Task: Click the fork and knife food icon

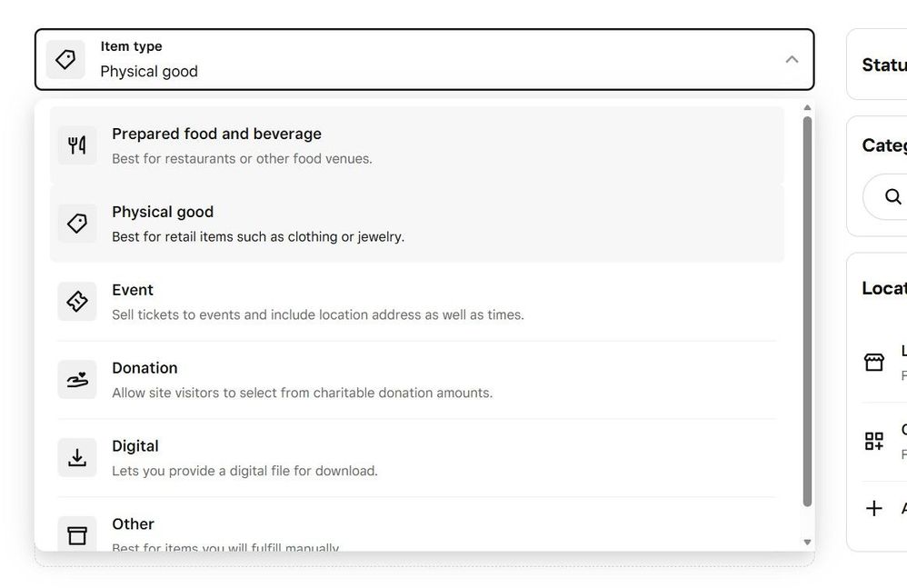Action: (x=77, y=145)
